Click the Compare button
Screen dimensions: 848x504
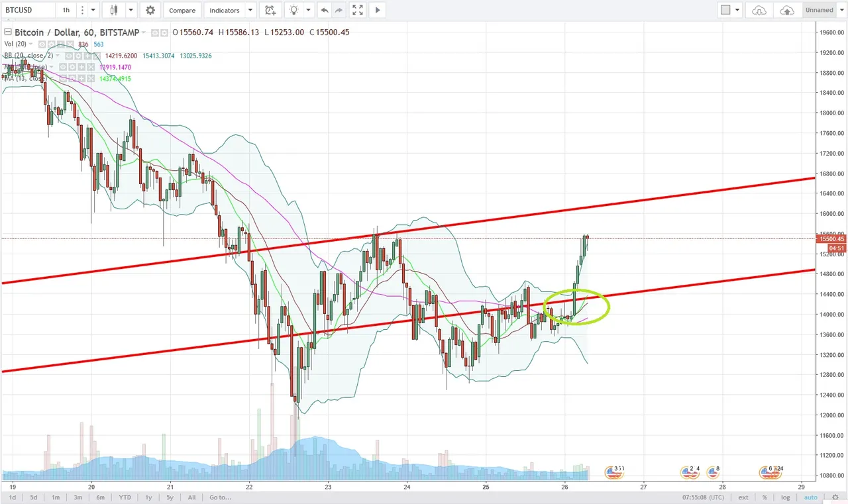point(182,10)
